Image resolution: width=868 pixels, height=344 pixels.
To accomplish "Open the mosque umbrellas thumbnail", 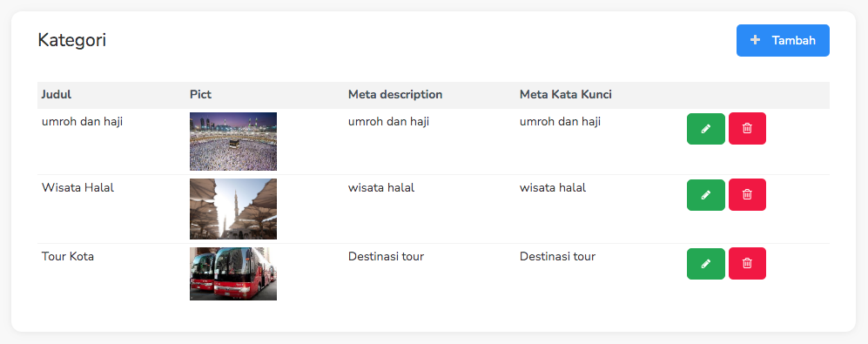I will (233, 209).
